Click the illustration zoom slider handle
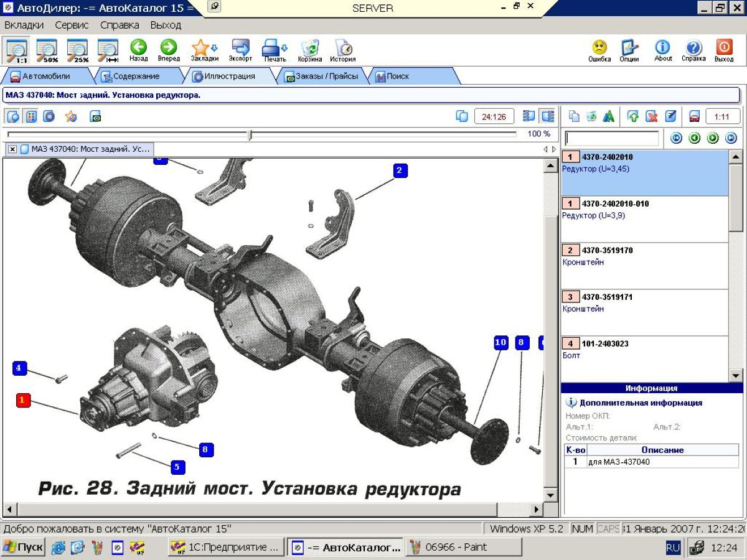 250,134
